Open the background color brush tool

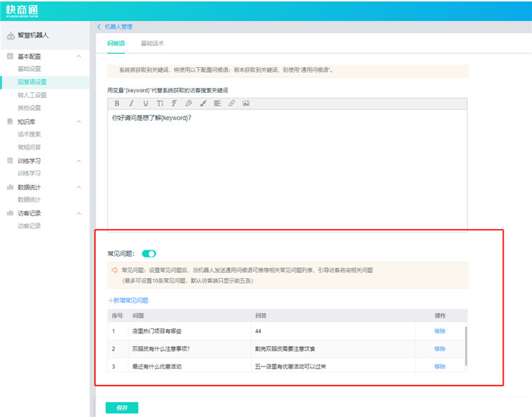click(x=203, y=104)
